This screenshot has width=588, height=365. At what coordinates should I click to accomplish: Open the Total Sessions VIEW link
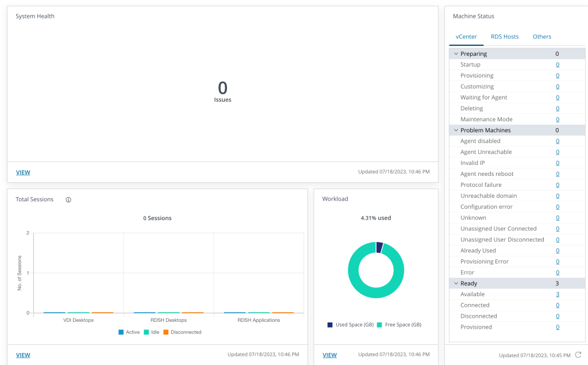[23, 355]
